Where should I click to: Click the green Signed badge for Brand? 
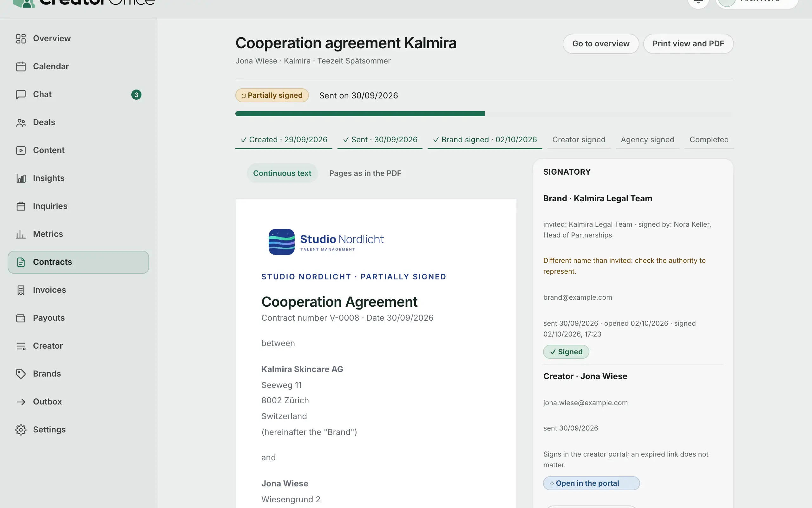566,352
